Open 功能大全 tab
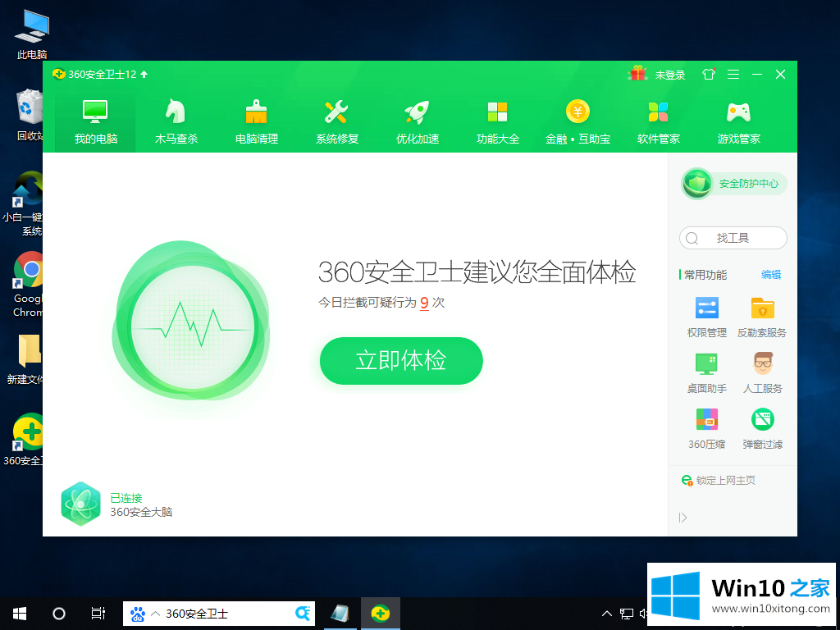The height and width of the screenshot is (630, 840). tap(498, 122)
